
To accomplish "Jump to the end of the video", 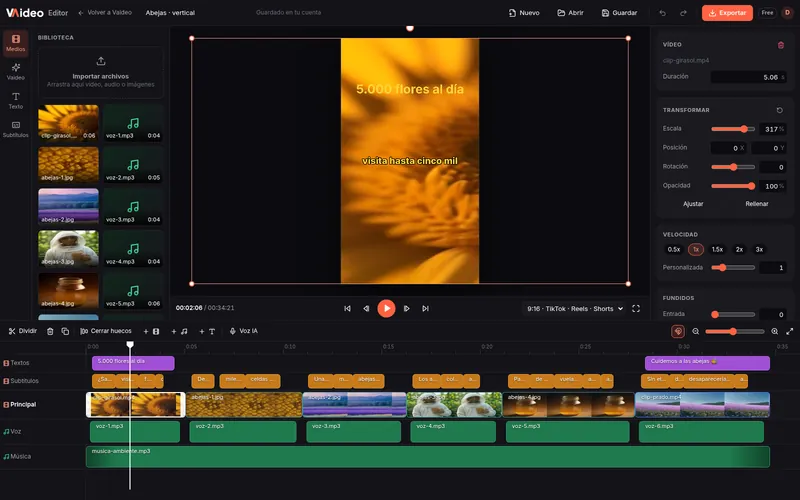I will click(426, 309).
